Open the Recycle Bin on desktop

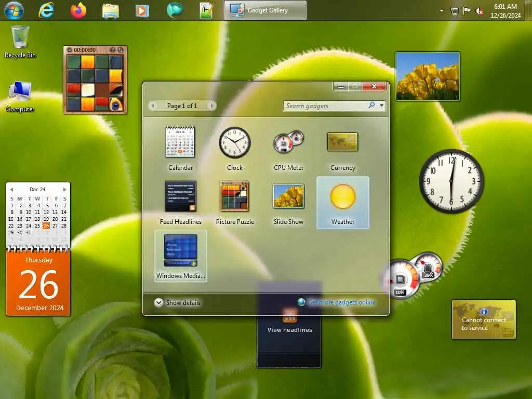tap(20, 42)
